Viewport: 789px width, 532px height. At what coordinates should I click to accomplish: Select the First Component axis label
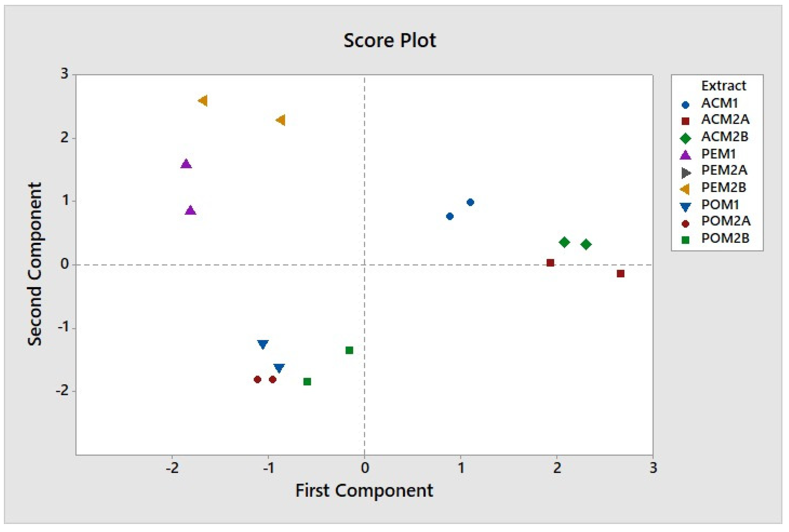364,491
